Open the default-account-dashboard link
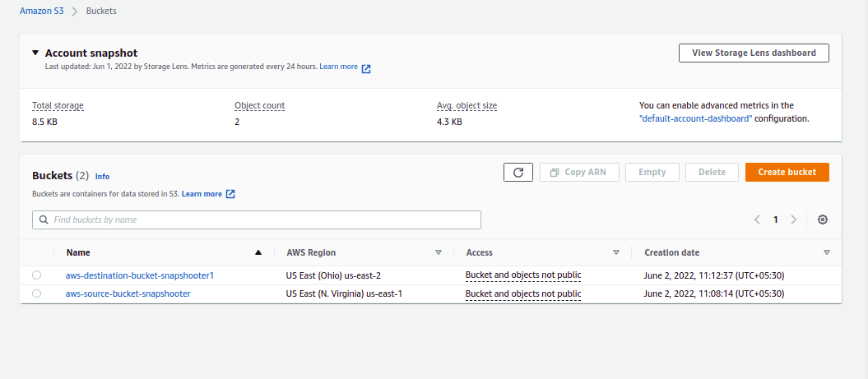 [x=695, y=118]
